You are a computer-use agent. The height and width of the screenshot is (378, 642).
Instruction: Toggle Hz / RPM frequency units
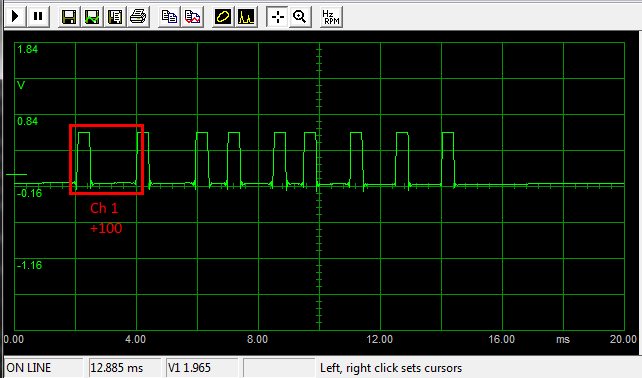pyautogui.click(x=331, y=17)
